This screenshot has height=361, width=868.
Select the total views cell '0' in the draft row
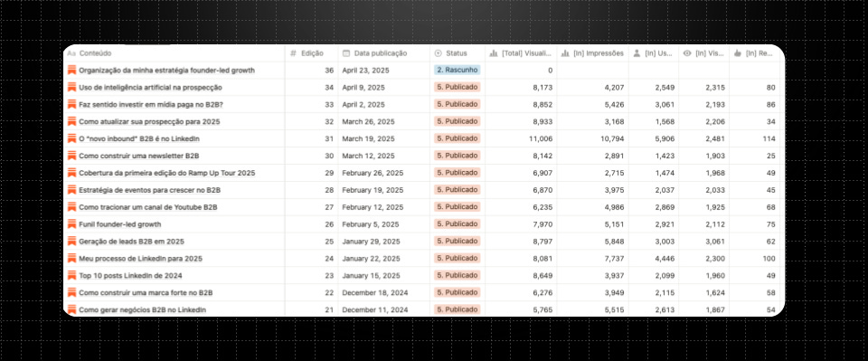(x=521, y=71)
